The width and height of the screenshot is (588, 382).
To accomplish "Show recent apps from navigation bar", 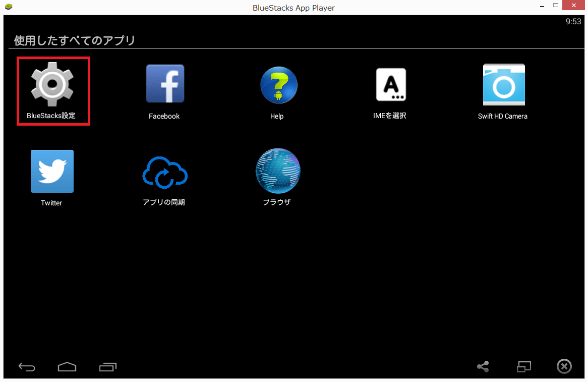I will point(108,367).
